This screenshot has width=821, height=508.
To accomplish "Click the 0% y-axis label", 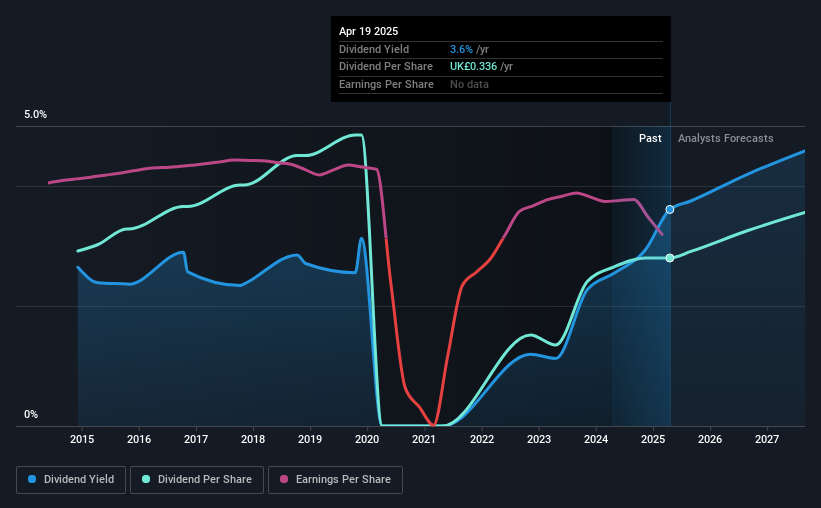I will click(31, 414).
